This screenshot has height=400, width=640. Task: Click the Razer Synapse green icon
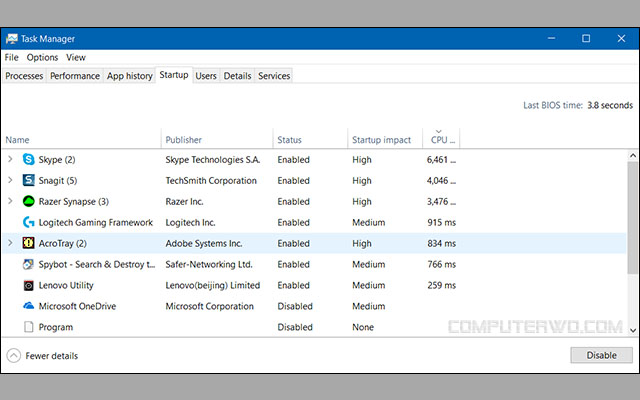pos(29,201)
